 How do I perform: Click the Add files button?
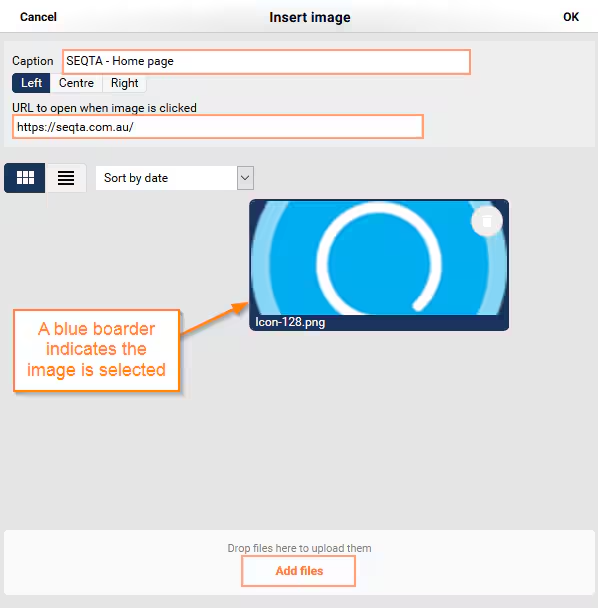[299, 571]
